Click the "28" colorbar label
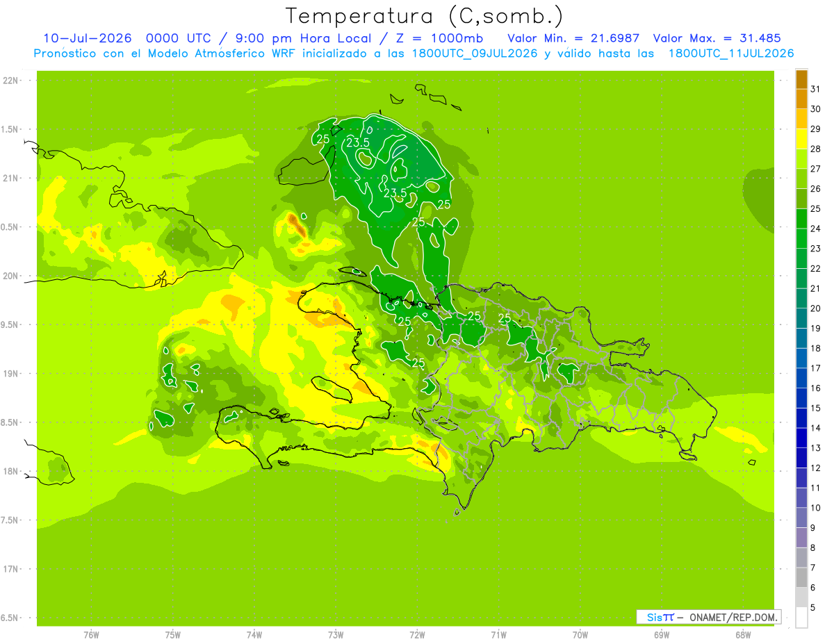 [x=815, y=149]
